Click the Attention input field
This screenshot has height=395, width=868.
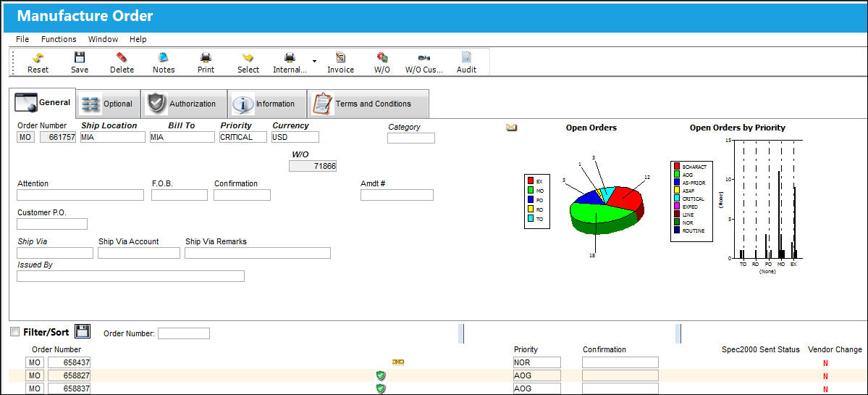coord(80,195)
